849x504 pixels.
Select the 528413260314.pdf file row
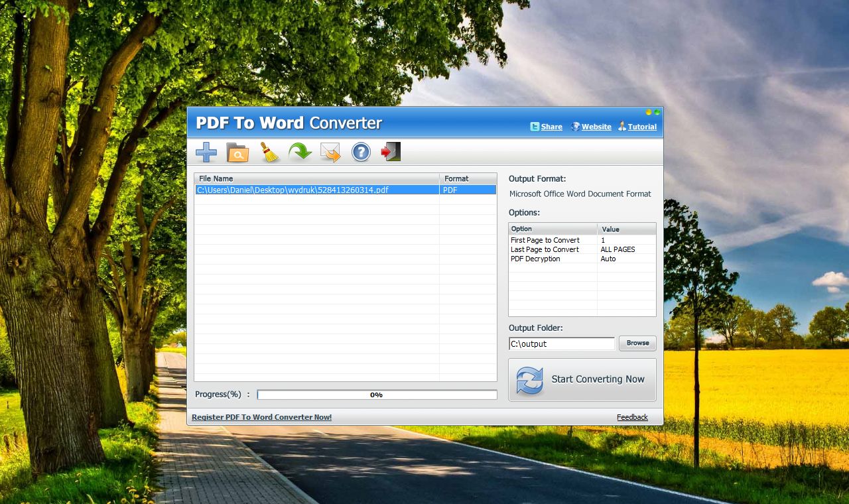pyautogui.click(x=345, y=190)
